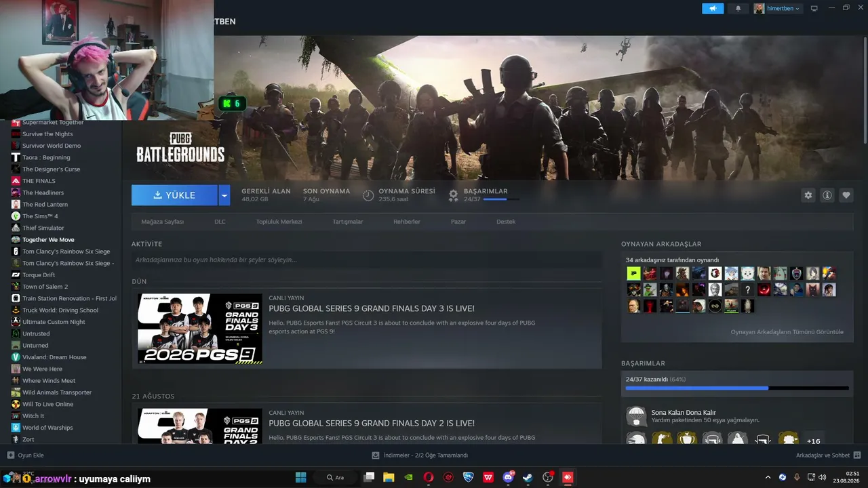The image size is (868, 488).
Task: Switch to Big Picture mode icon
Action: point(814,8)
